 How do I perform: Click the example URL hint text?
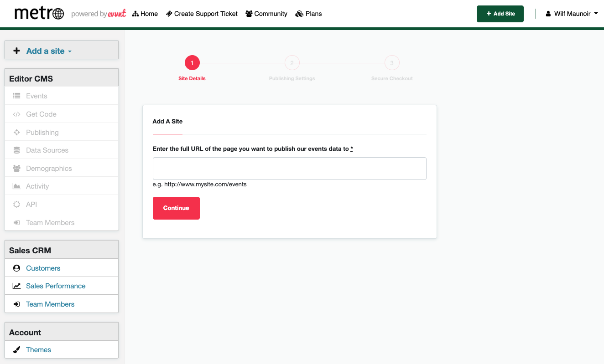(200, 185)
